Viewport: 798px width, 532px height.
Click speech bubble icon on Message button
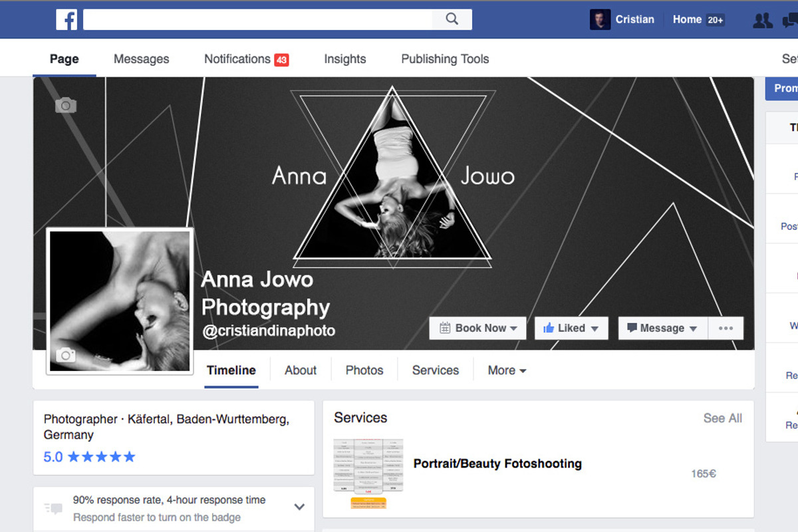[x=632, y=328]
